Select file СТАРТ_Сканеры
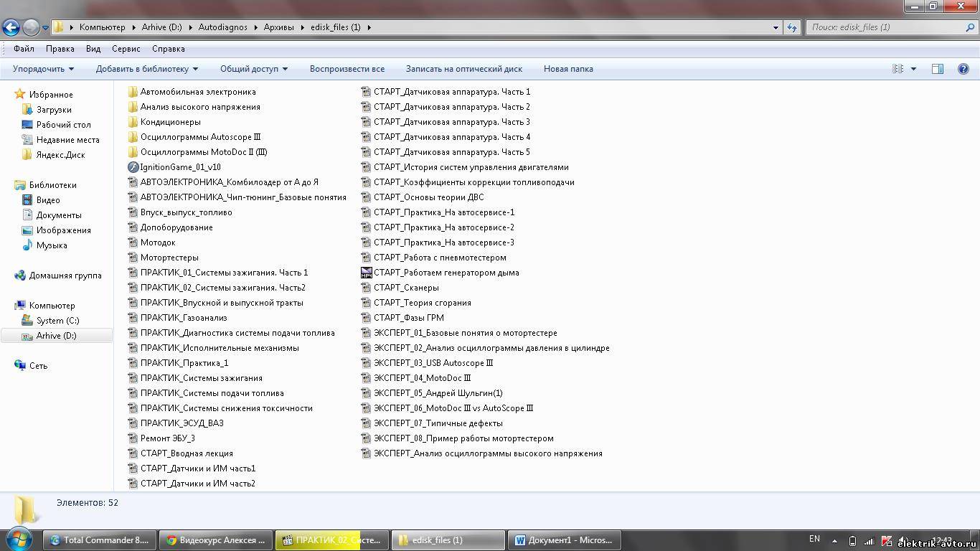This screenshot has height=551, width=980. 406,288
